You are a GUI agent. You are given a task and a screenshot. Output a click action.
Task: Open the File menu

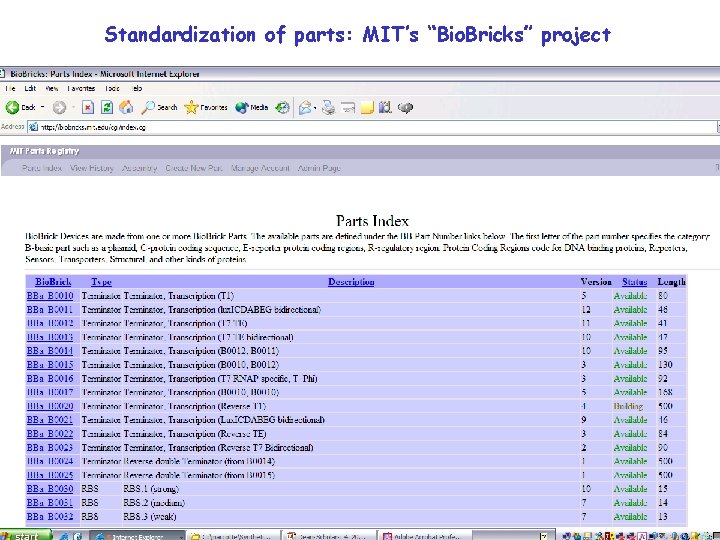[11, 88]
